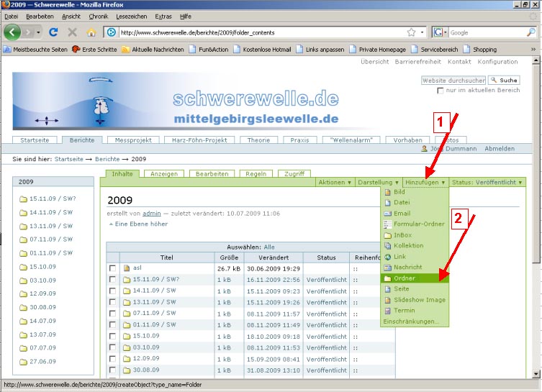
Task: Expand the Aktionen dropdown
Action: 335,183
